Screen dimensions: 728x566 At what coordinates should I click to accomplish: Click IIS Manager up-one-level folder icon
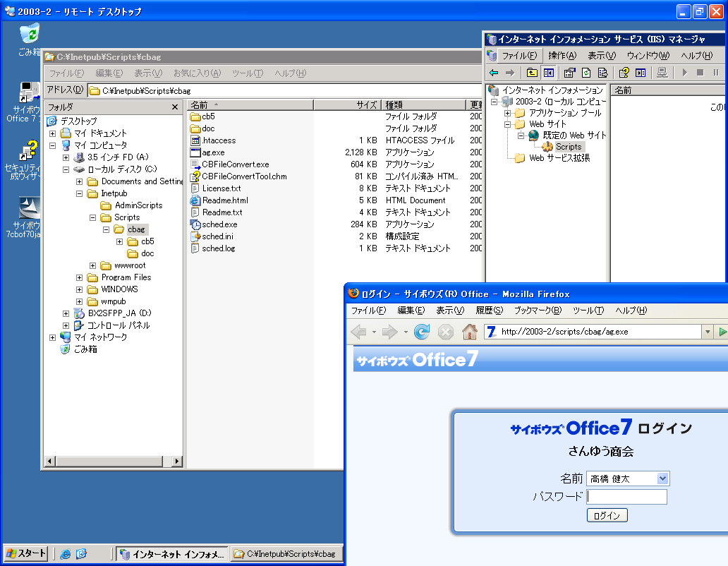coord(532,73)
